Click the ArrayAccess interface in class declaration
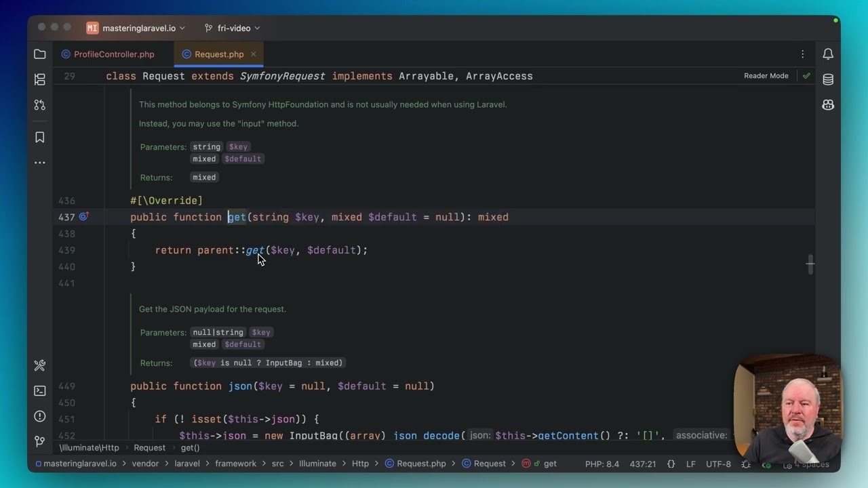The width and height of the screenshot is (868, 488). (x=499, y=76)
